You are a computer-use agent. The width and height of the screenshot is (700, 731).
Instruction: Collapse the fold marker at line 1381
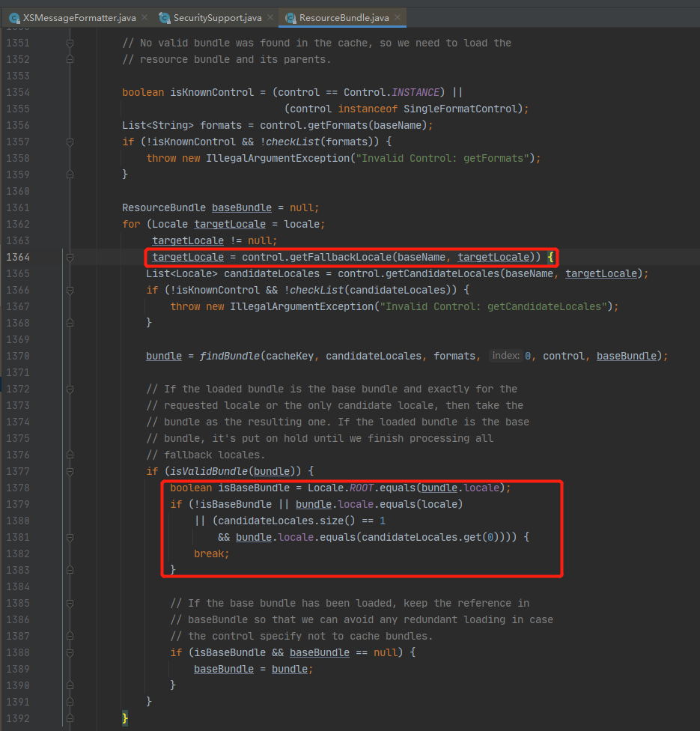coord(70,537)
